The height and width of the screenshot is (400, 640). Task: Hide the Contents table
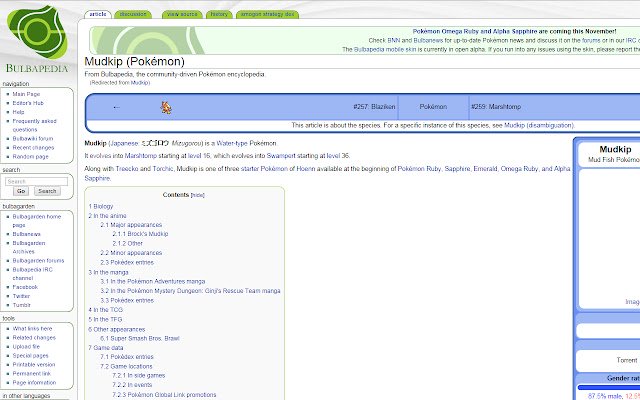click(x=198, y=196)
